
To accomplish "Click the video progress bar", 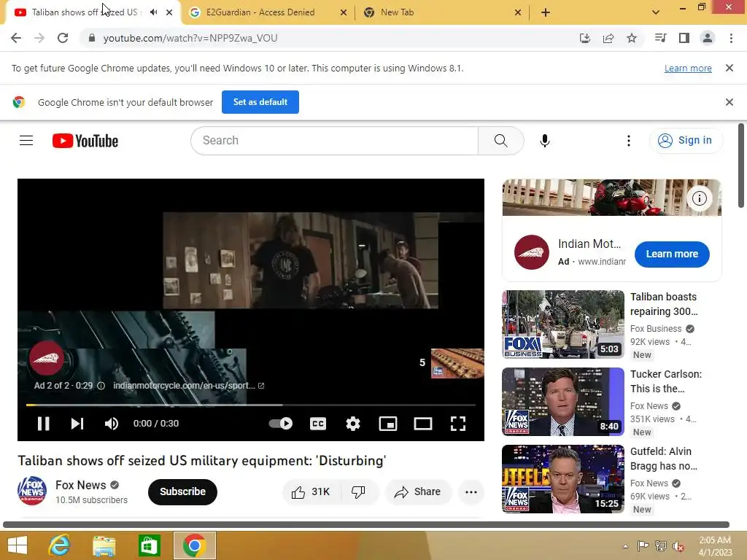I will [251, 405].
